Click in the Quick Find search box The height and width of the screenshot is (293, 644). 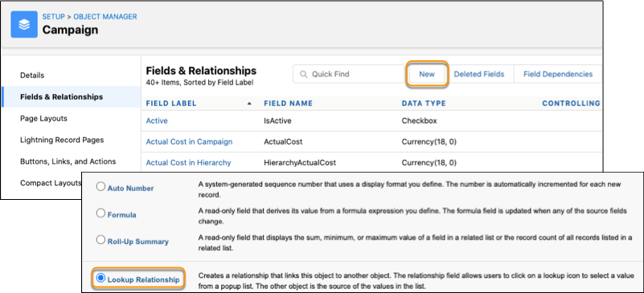click(349, 74)
